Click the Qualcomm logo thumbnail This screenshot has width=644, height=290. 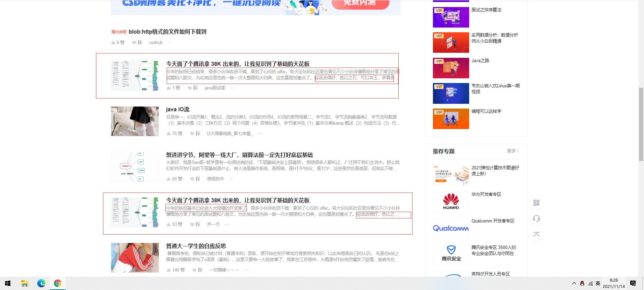coord(451,228)
